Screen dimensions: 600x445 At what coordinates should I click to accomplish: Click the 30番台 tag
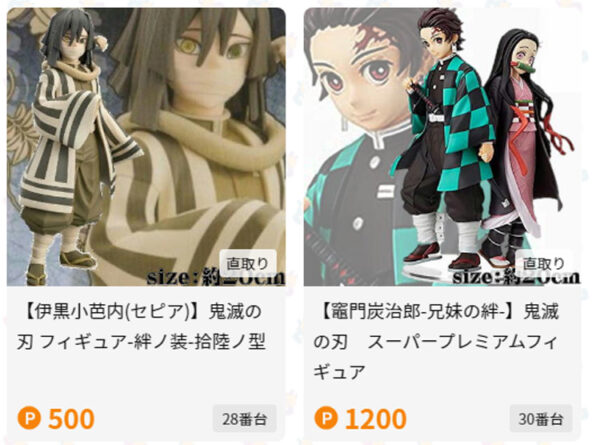[x=541, y=419]
